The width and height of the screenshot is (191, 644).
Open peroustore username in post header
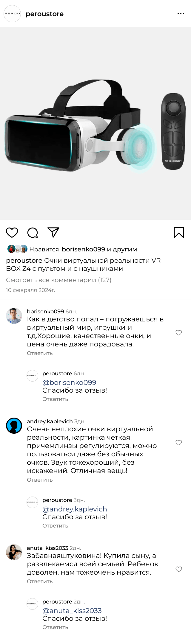[x=45, y=14]
